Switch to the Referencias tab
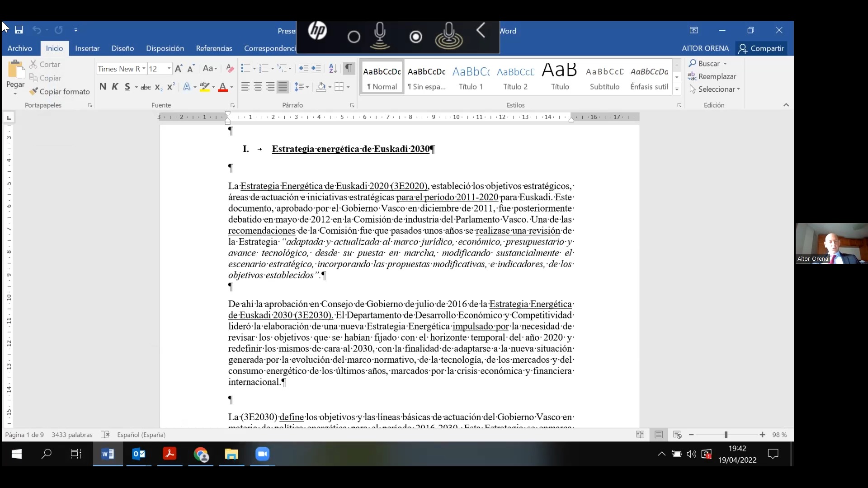Viewport: 868px width, 488px height. coord(214,48)
